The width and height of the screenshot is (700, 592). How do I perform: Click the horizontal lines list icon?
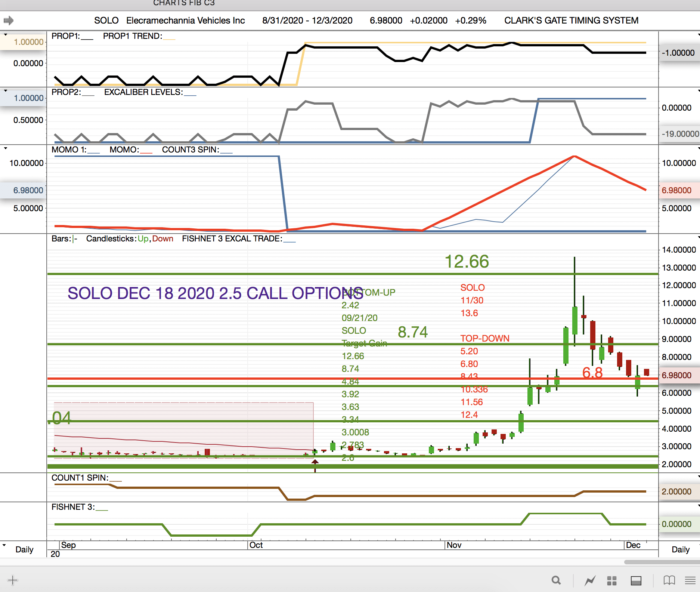pyautogui.click(x=690, y=580)
